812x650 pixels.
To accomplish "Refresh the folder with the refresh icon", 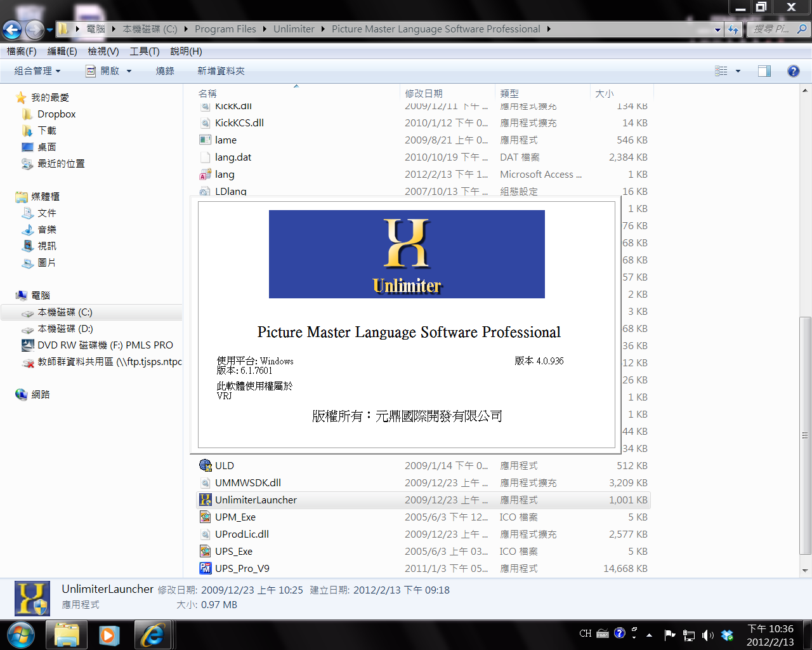I will click(x=733, y=29).
